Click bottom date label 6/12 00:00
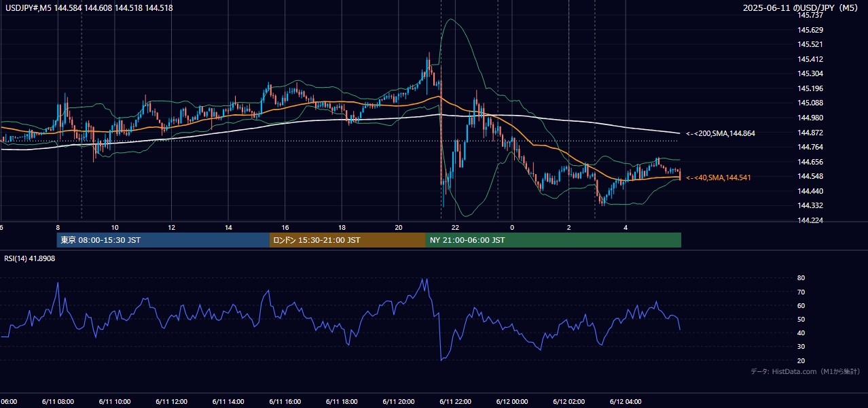This screenshot has width=868, height=408. coord(512,401)
